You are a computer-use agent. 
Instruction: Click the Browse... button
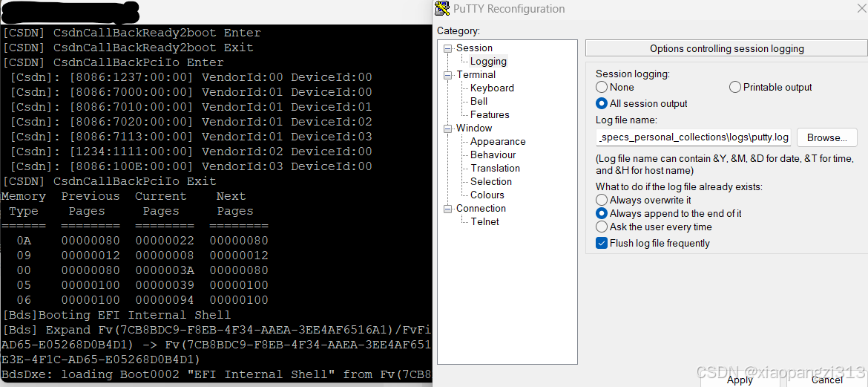click(x=827, y=137)
